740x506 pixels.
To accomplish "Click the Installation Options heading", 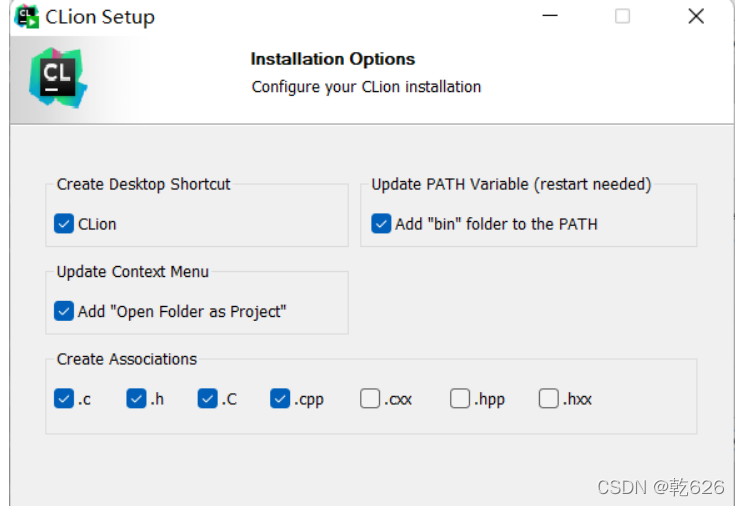I will [x=332, y=59].
